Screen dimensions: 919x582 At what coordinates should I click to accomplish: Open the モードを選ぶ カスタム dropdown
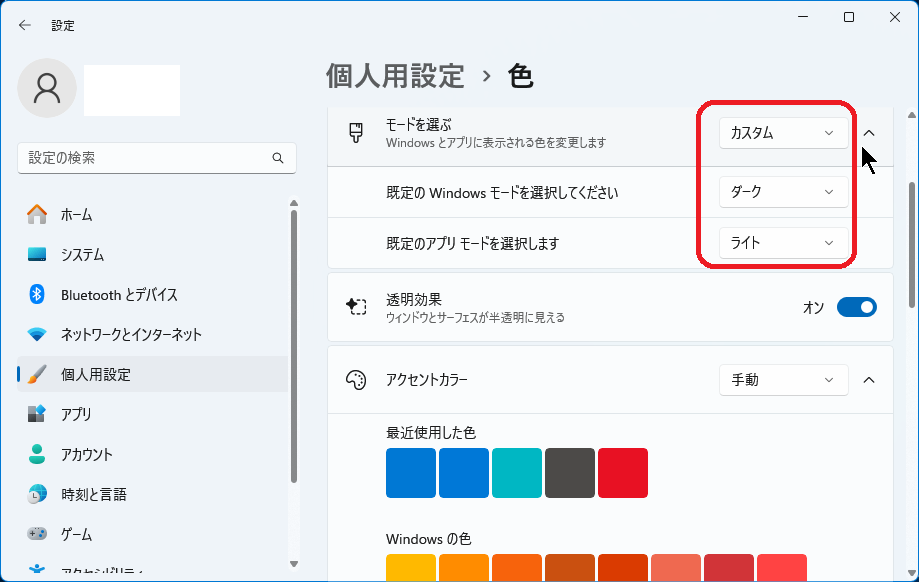pyautogui.click(x=783, y=133)
